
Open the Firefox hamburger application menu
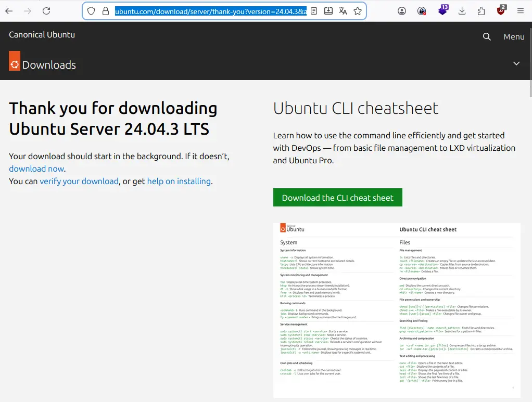click(520, 11)
